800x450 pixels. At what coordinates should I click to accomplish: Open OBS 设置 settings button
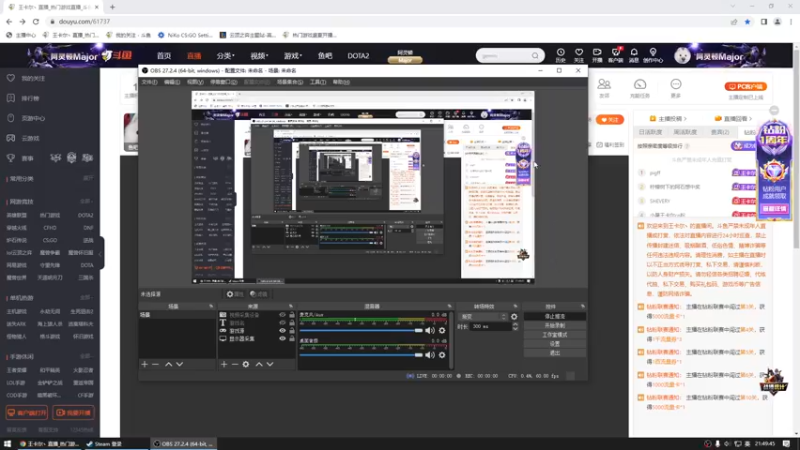tap(555, 344)
